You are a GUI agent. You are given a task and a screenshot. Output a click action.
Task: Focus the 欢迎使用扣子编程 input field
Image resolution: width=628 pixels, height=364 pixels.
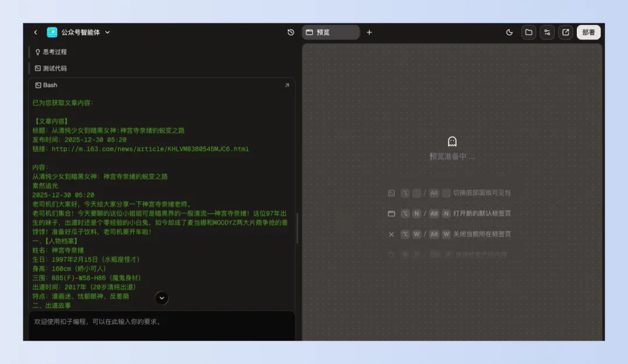162,326
